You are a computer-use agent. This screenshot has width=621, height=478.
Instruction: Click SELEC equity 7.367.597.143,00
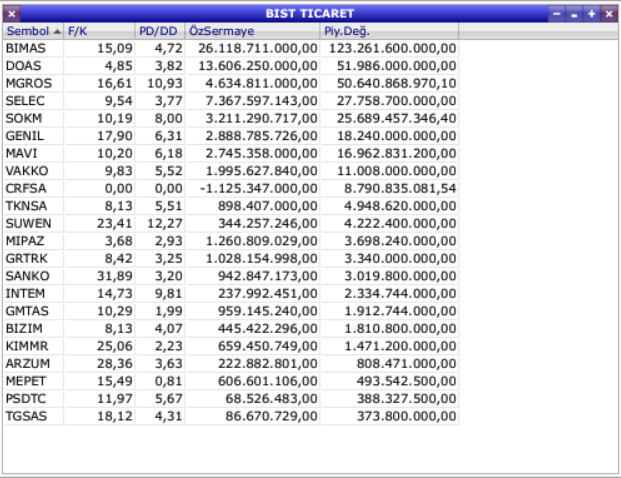[x=261, y=101]
